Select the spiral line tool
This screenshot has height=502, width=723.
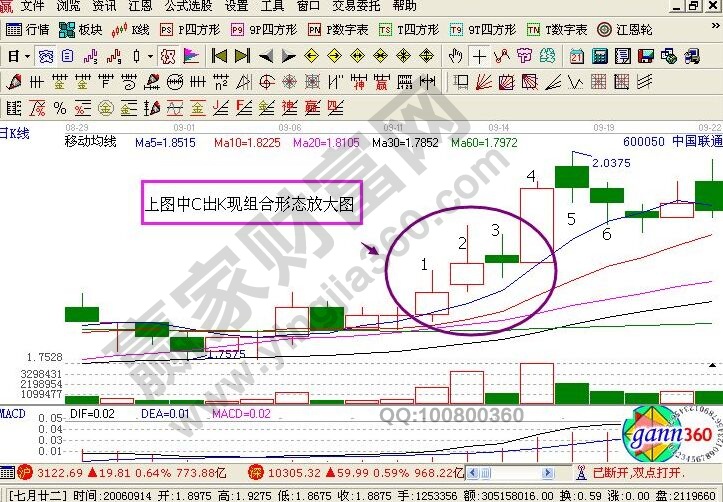click(x=129, y=82)
